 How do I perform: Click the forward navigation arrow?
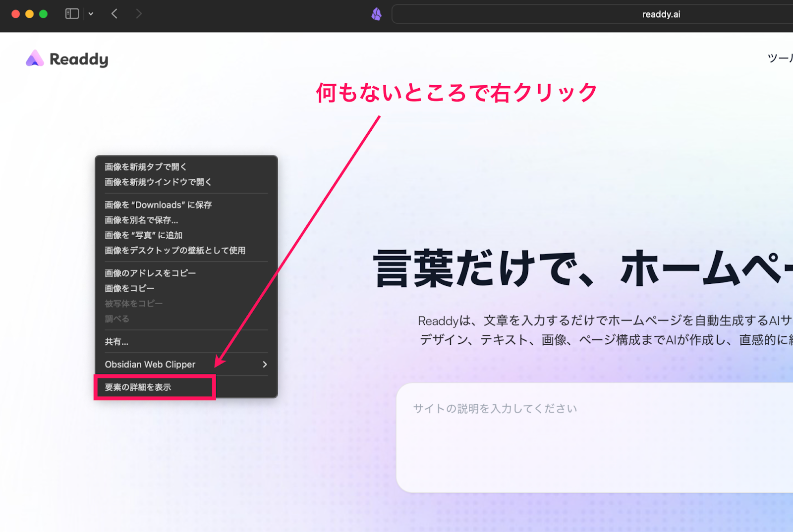click(x=139, y=13)
